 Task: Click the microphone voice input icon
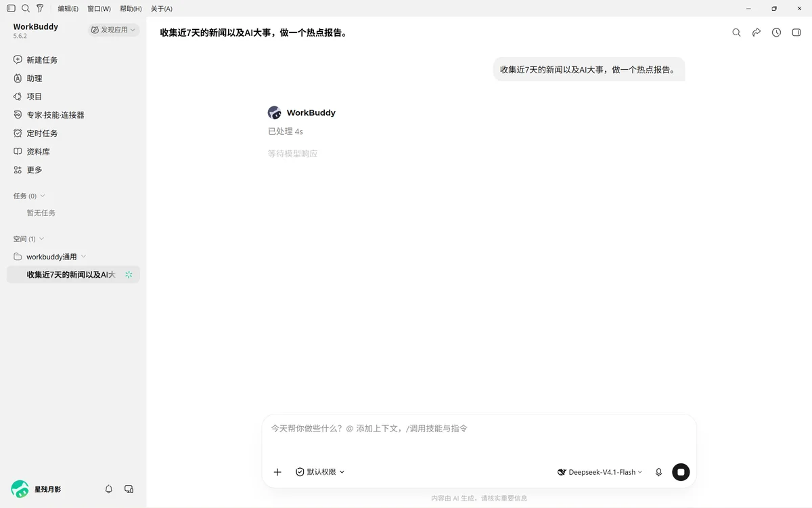coord(659,472)
